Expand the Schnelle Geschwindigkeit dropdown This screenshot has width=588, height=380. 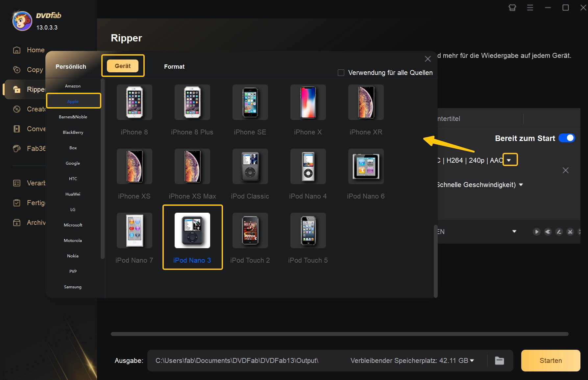[x=521, y=185]
